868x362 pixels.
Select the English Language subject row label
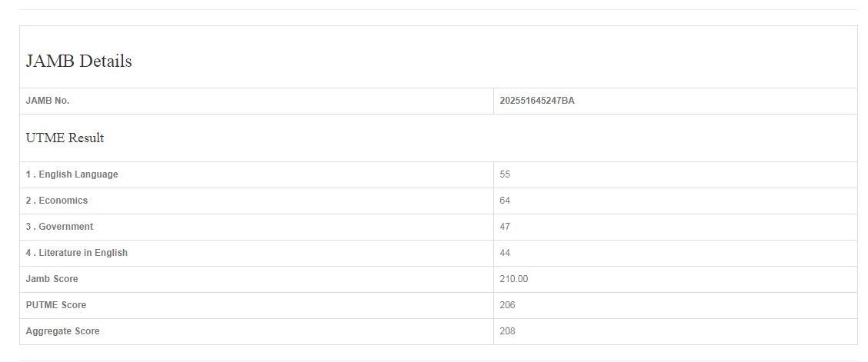coord(72,174)
